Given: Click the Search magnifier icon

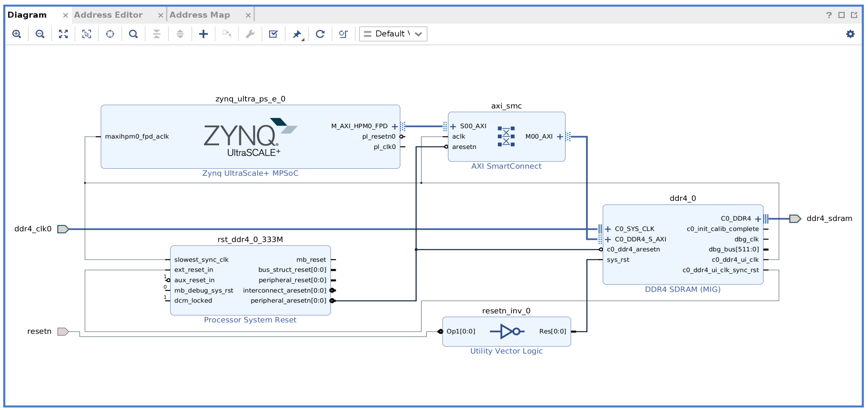Looking at the screenshot, I should pyautogui.click(x=133, y=34).
